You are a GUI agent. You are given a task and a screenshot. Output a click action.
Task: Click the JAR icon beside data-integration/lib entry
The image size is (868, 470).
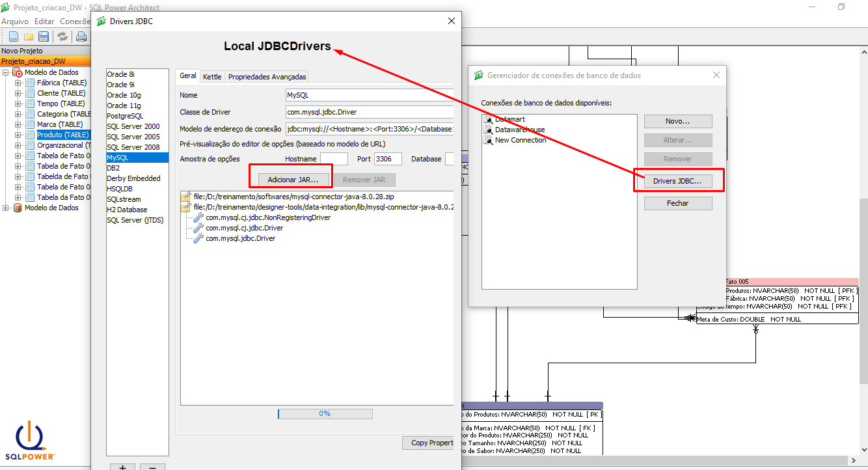point(186,207)
